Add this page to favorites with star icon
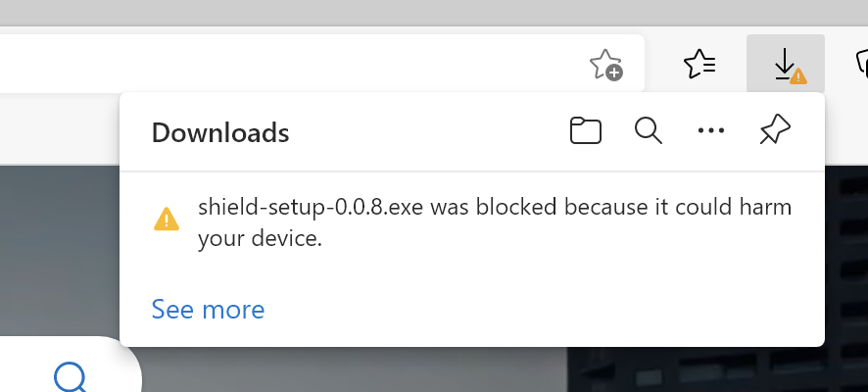Viewport: 868px width, 392px height. 605,65
